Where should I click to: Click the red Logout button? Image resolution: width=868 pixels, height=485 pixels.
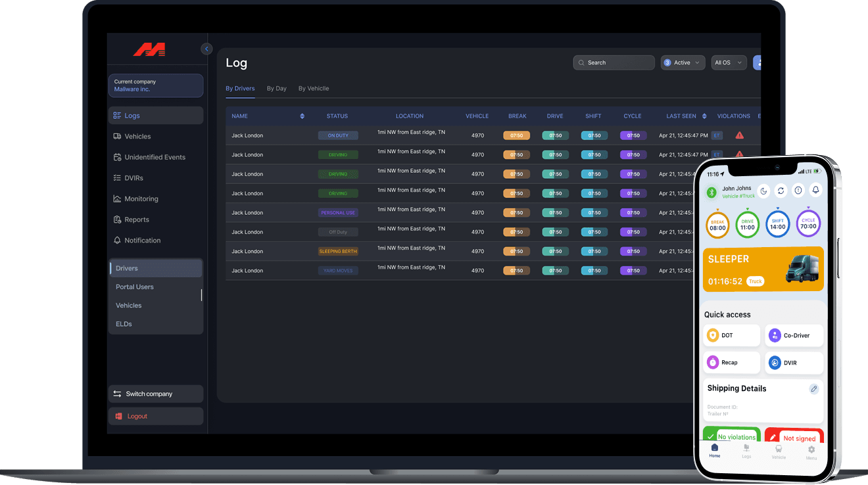click(x=156, y=416)
